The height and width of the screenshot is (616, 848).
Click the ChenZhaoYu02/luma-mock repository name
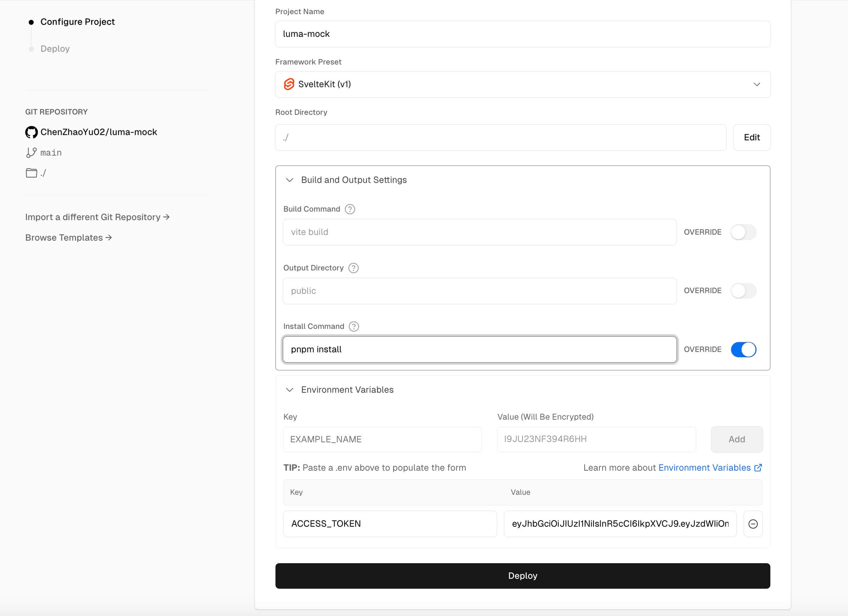99,132
